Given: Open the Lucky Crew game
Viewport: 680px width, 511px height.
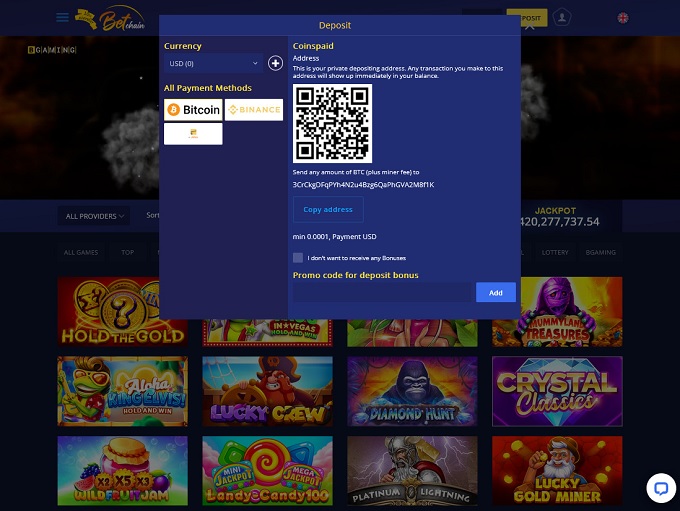Looking at the screenshot, I should coord(268,391).
